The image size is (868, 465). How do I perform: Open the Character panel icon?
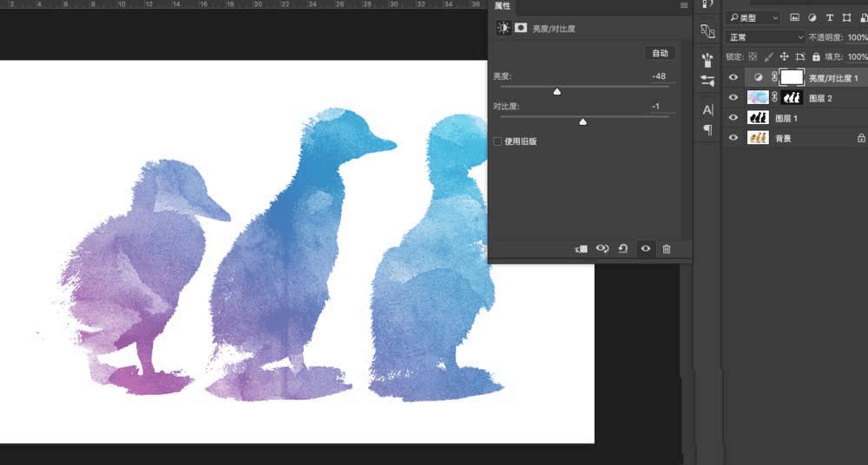pos(707,110)
